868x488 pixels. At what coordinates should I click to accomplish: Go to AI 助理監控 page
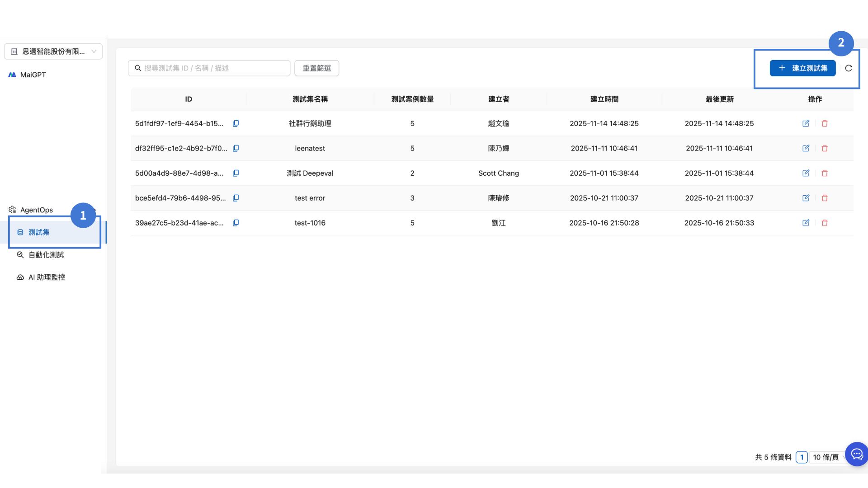(x=47, y=277)
